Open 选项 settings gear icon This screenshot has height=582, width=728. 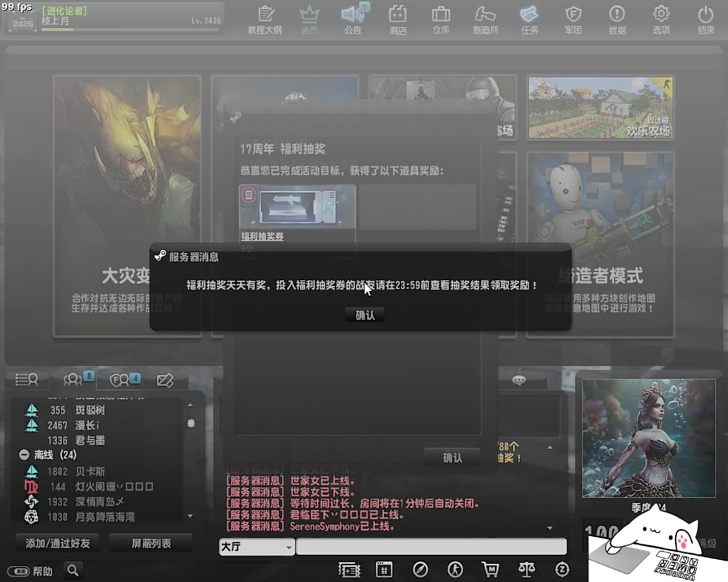click(661, 20)
